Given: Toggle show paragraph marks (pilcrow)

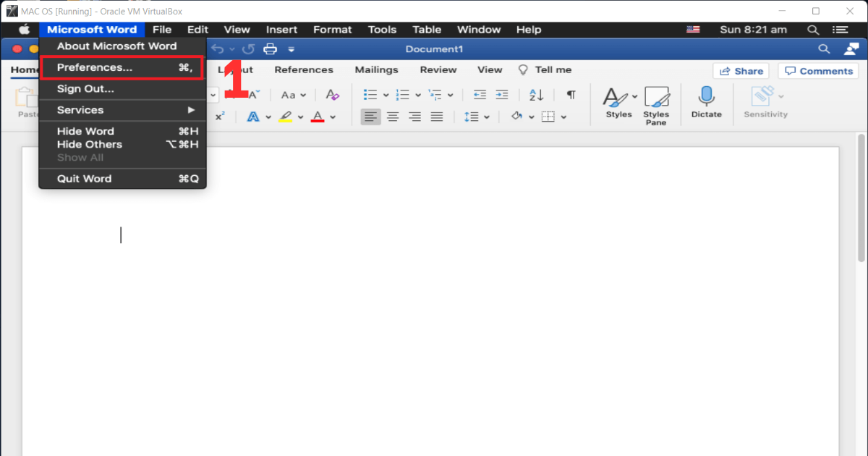Looking at the screenshot, I should (x=571, y=95).
